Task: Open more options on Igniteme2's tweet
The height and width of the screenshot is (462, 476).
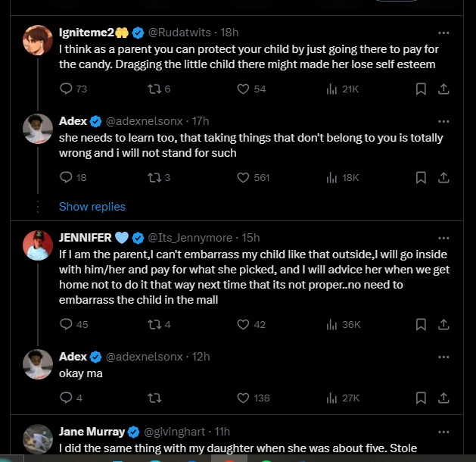Action: tap(444, 33)
